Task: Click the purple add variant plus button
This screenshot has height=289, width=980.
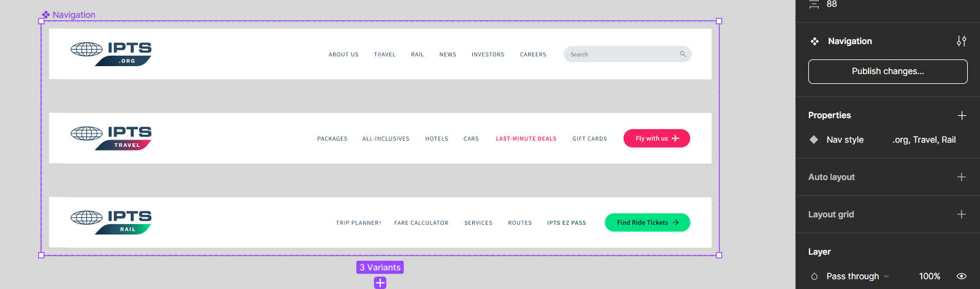Action: (x=380, y=282)
